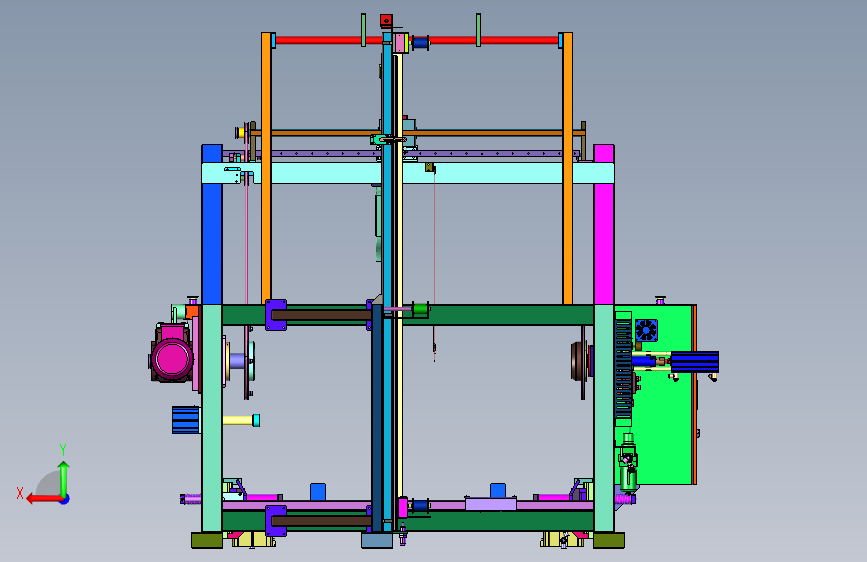This screenshot has height=562, width=867.
Task: Select the red horizontal rod at the top
Action: (417, 40)
